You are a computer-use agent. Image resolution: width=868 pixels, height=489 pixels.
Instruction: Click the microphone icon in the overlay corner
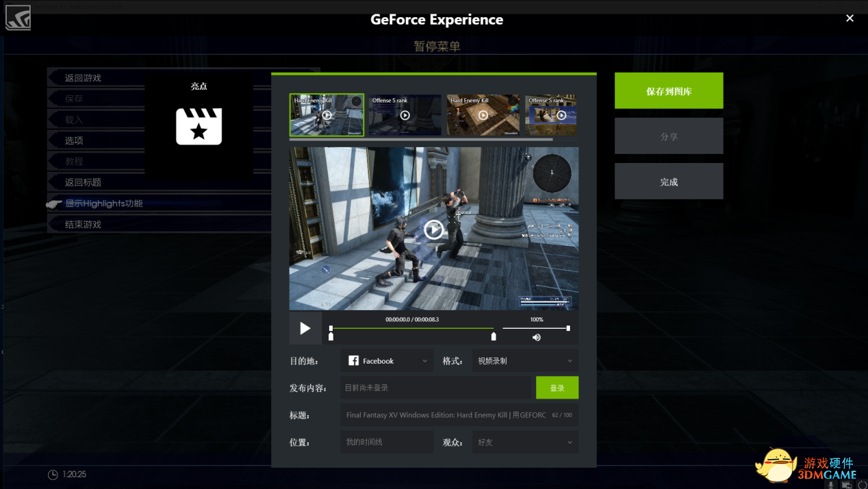(832, 484)
